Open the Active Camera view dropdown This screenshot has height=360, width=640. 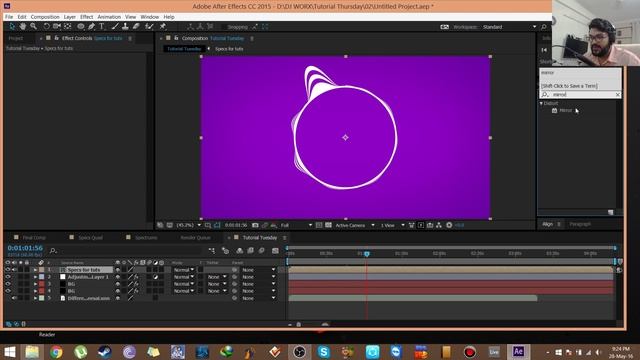[355, 225]
